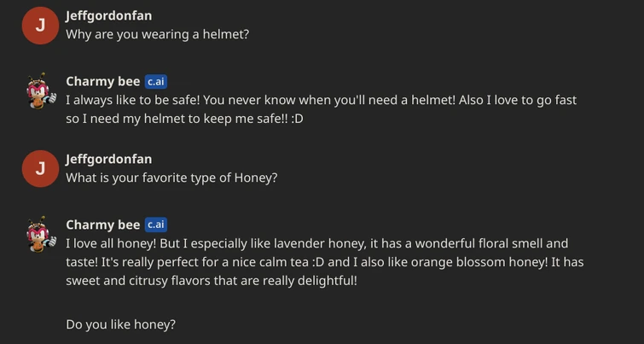This screenshot has width=644, height=344.
Task: Click the line 'sweet and citrusy flavors'
Action: point(212,281)
